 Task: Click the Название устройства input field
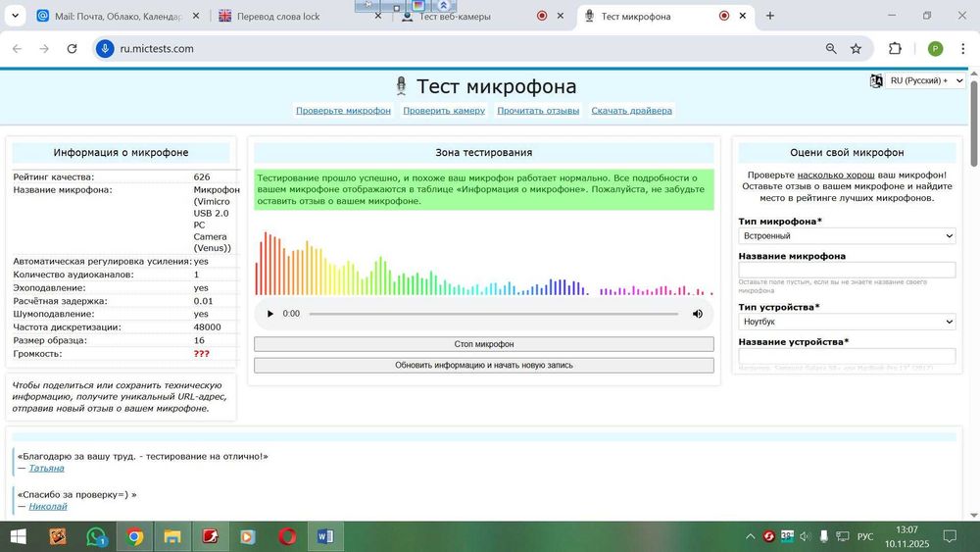click(847, 356)
